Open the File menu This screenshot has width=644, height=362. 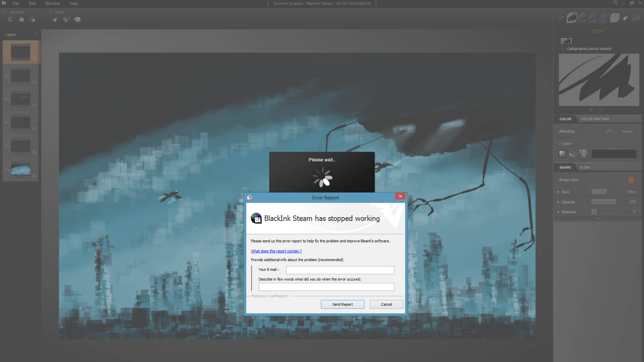[16, 3]
